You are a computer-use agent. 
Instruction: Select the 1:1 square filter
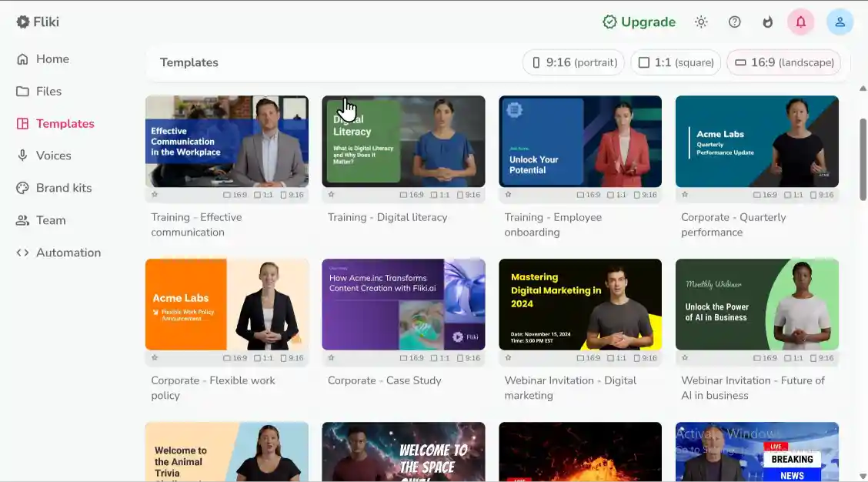pyautogui.click(x=676, y=62)
